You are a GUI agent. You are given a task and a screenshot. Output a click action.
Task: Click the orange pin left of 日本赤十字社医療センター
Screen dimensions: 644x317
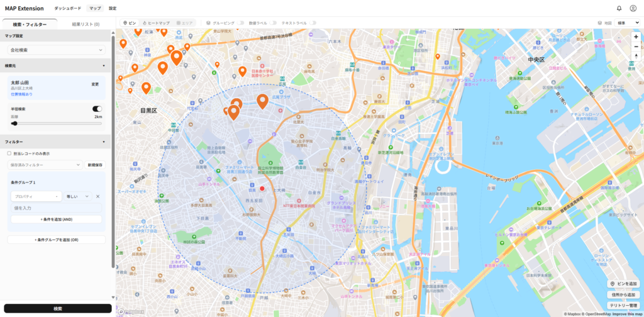tap(242, 72)
